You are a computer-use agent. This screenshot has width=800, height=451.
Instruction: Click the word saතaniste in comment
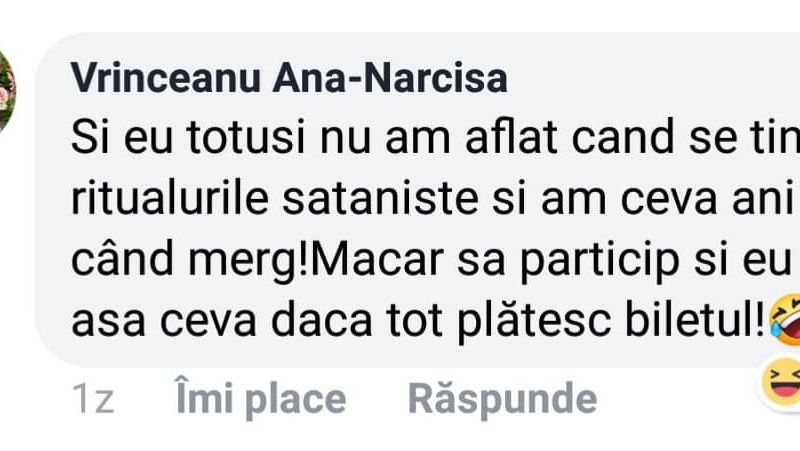[380, 198]
